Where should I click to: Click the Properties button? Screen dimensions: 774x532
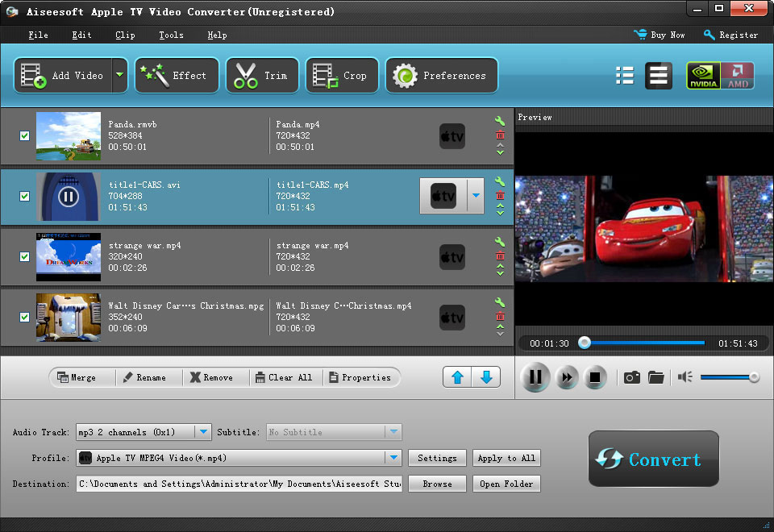click(x=360, y=377)
